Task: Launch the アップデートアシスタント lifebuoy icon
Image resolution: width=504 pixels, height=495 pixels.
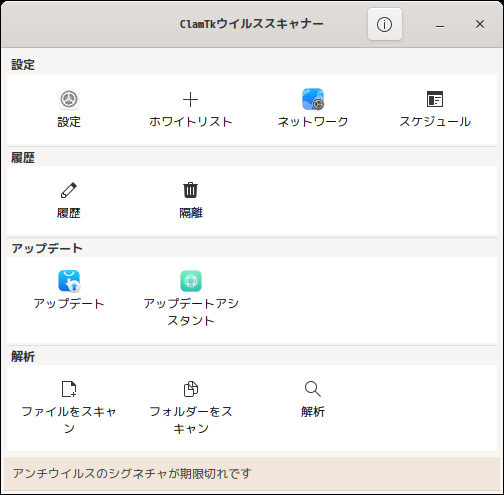Action: [x=191, y=281]
